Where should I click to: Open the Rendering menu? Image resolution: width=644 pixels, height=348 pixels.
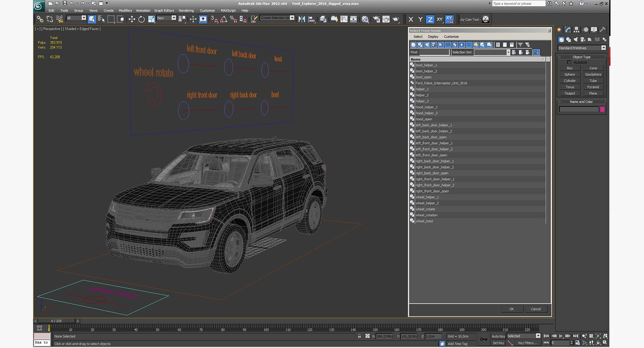[x=186, y=10]
